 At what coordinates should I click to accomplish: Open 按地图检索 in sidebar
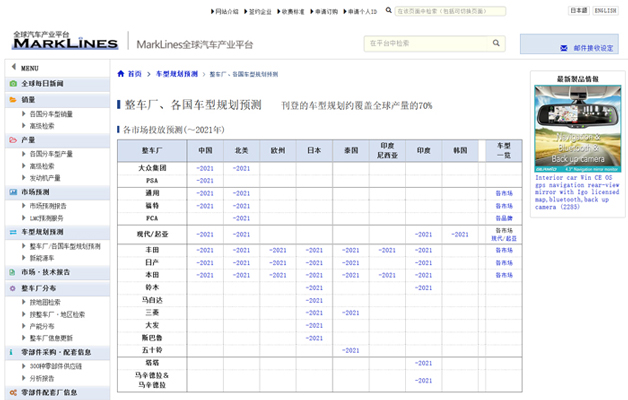(x=45, y=302)
